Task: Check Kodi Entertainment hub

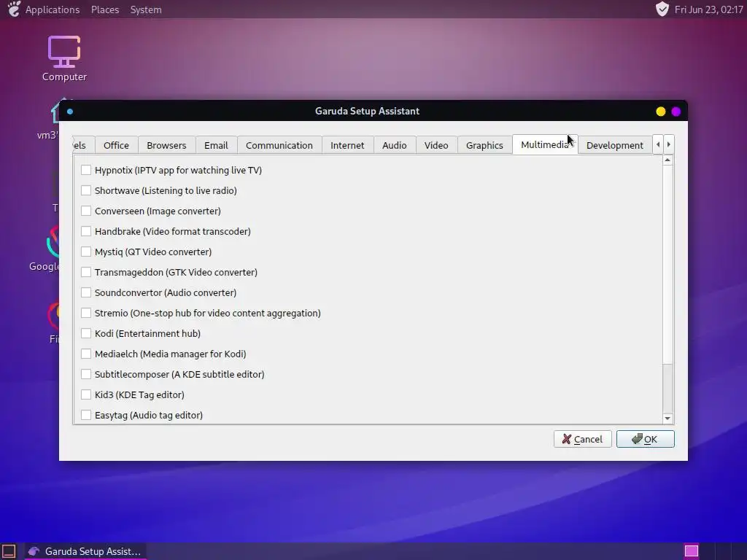Action: pyautogui.click(x=86, y=333)
